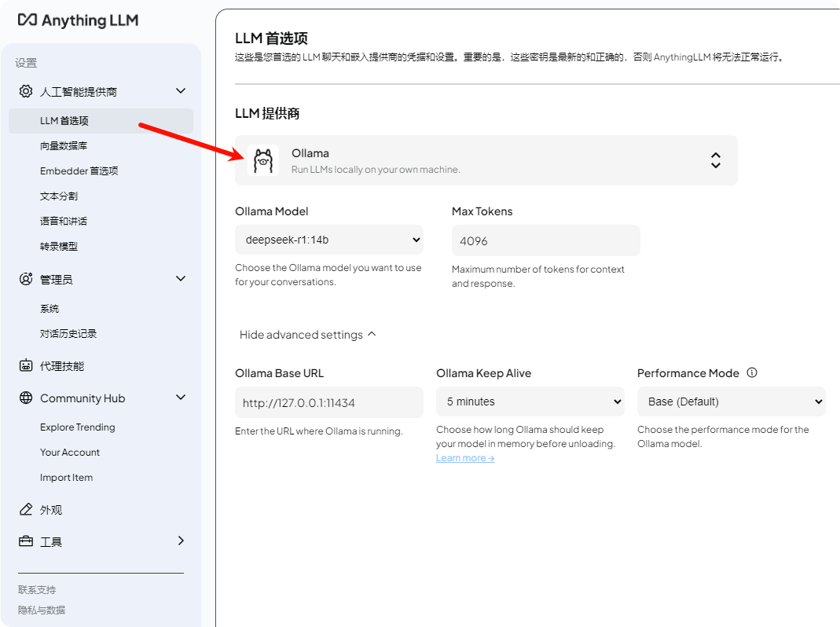Screen dimensions: 840x627
Task: Click the admin user icon beside 管理员
Action: [x=26, y=279]
